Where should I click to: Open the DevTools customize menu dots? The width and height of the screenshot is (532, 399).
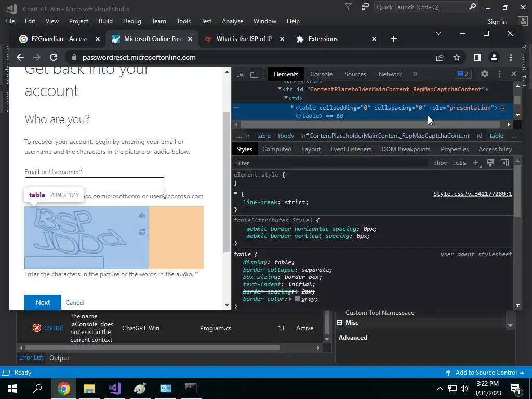499,74
